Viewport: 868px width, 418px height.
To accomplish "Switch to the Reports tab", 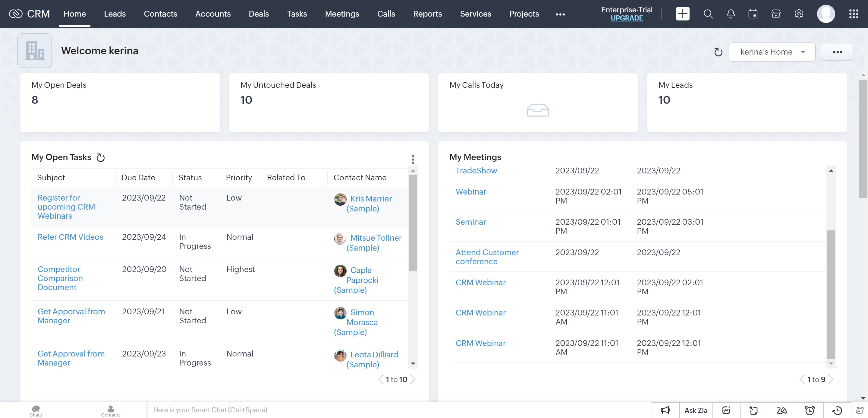I will [427, 14].
